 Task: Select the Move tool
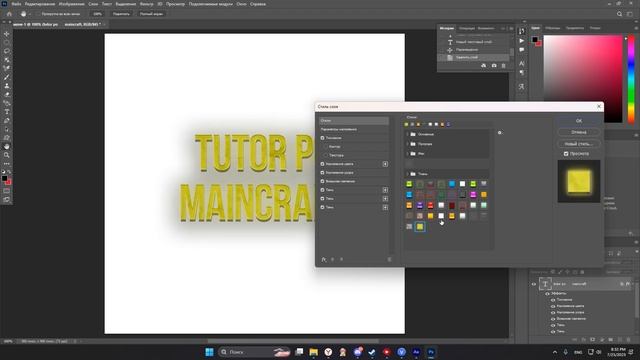[x=7, y=34]
